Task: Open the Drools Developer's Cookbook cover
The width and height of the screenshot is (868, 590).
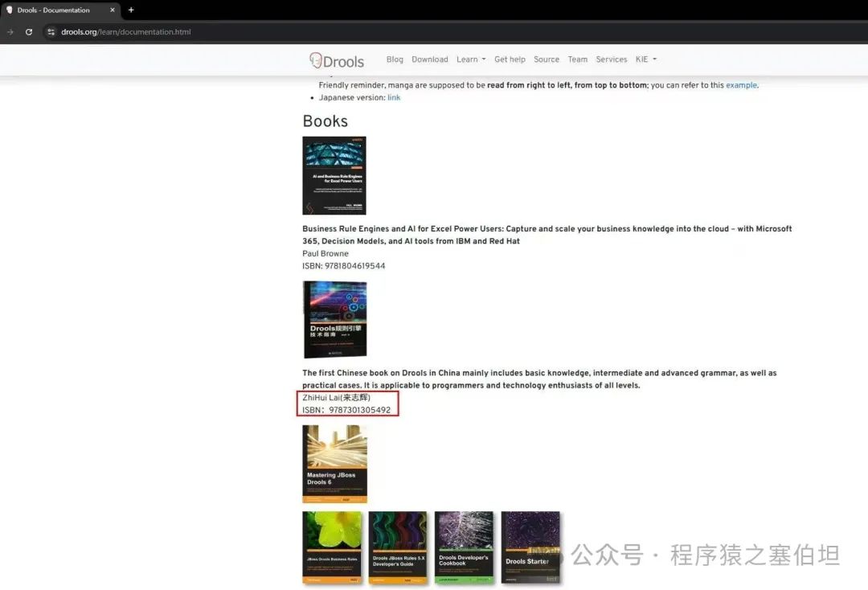Action: pos(464,547)
